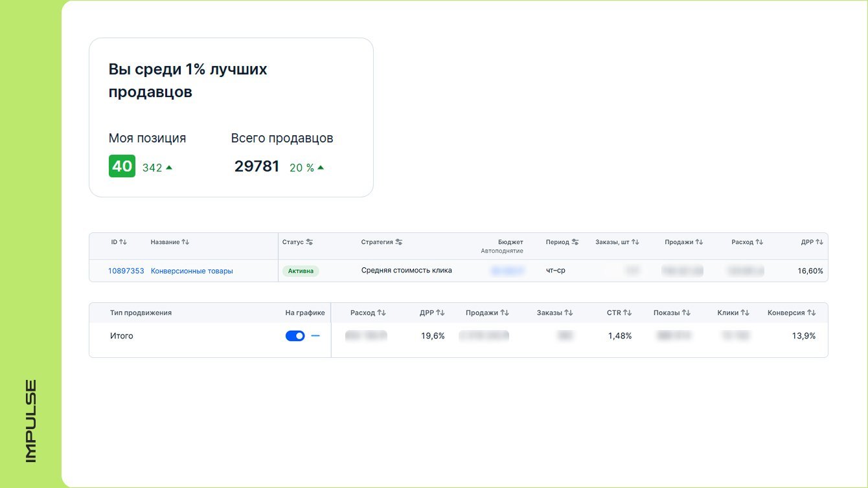The image size is (868, 488).
Task: Sort top table by Продажи arrows
Action: [x=699, y=242]
